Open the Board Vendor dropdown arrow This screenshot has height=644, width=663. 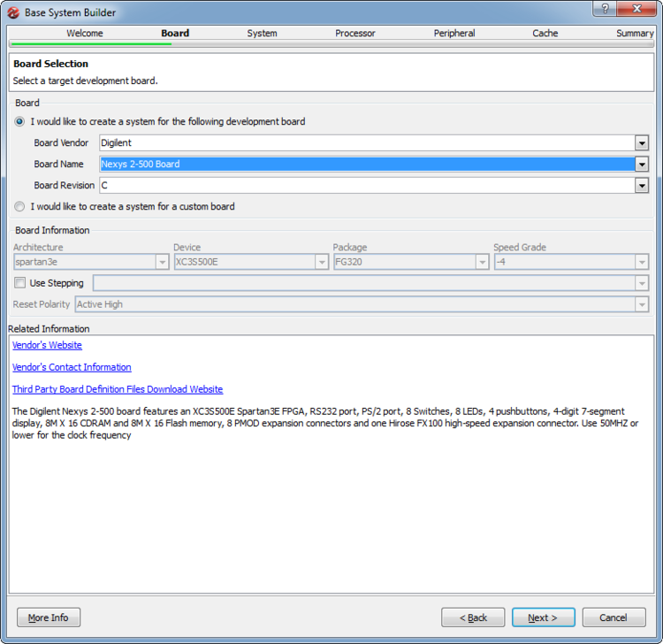point(642,143)
